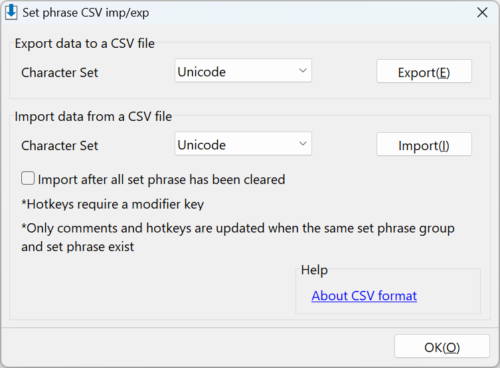Close the Set phrase CSV dialog
The height and width of the screenshot is (368, 500).
(x=482, y=13)
